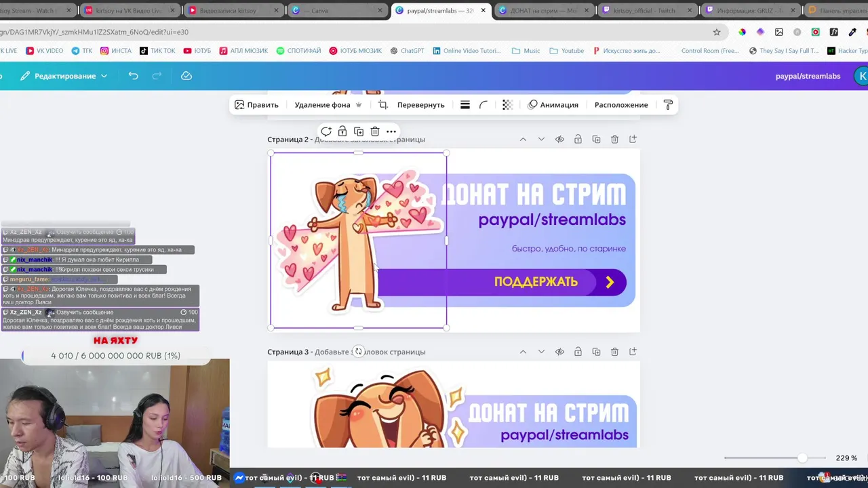Image resolution: width=868 pixels, height=488 pixels.
Task: Add new page after Страница 2
Action: 633,139
